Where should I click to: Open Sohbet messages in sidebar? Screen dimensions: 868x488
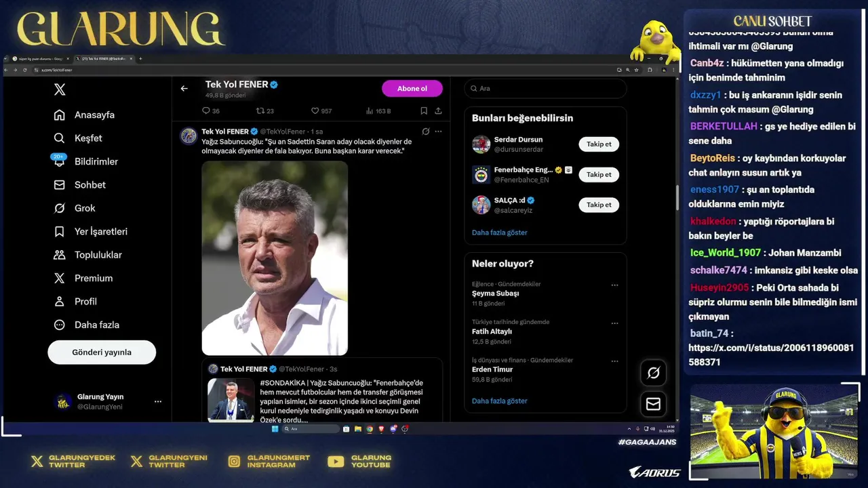pos(80,185)
